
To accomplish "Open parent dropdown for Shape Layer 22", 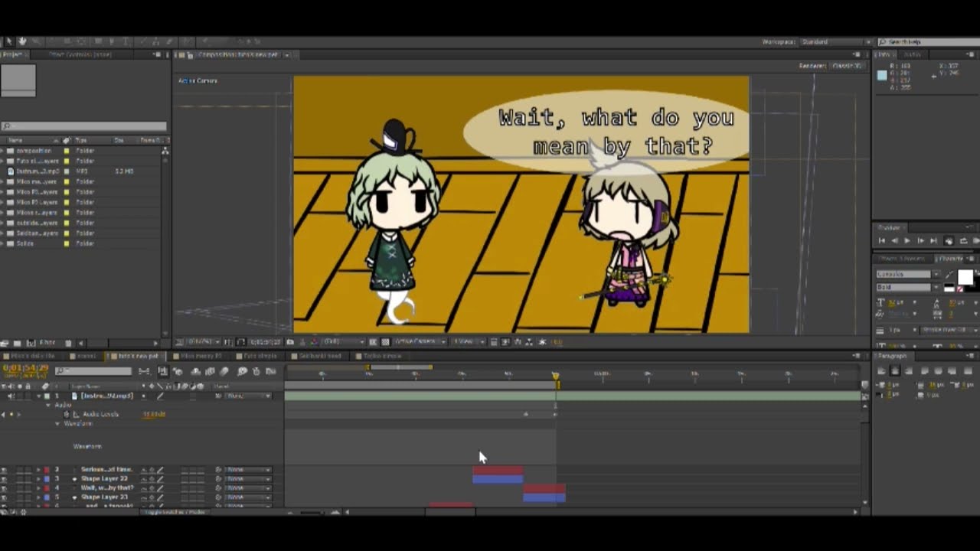I will coord(248,478).
